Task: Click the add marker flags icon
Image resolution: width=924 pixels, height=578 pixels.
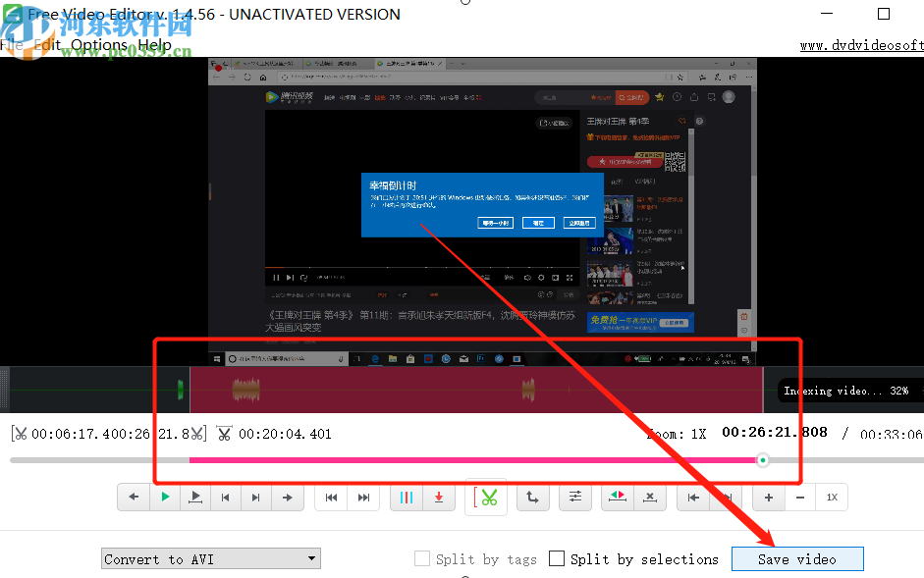Action: [x=617, y=497]
